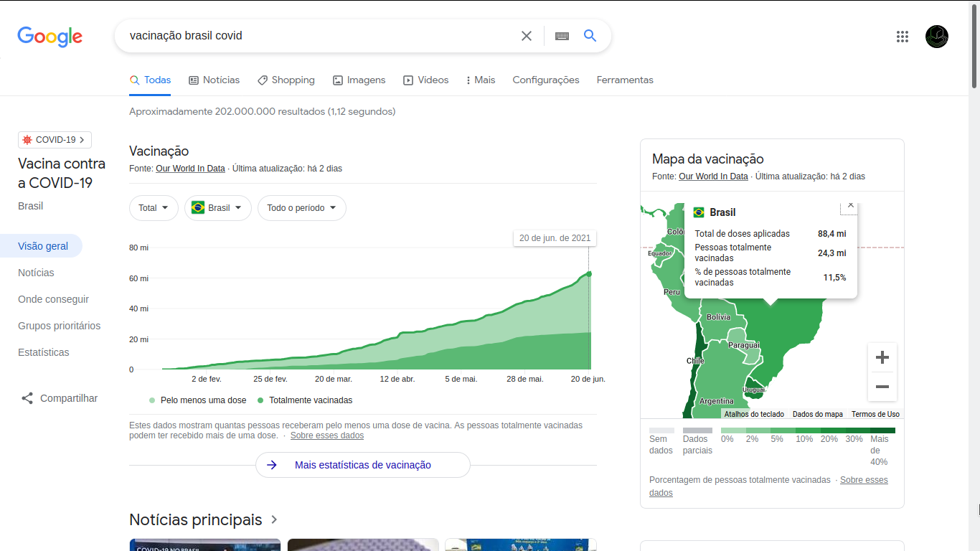The width and height of the screenshot is (980, 551).
Task: Open the on-screen keyboard icon
Action: pos(562,36)
